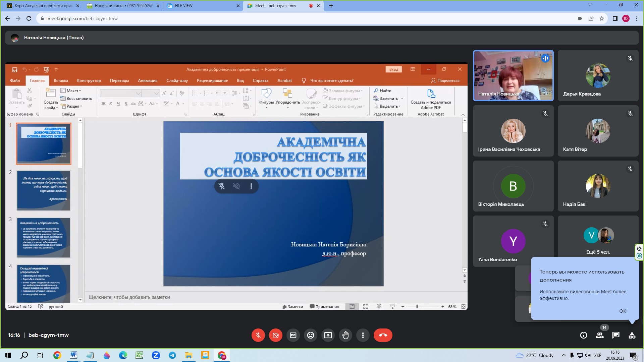644x362 pixels.
Task: Open Telegram from the taskbar
Action: click(x=172, y=355)
